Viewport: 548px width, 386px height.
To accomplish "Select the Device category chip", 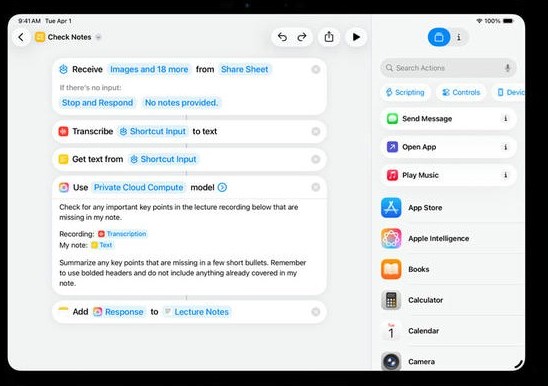I will click(510, 92).
